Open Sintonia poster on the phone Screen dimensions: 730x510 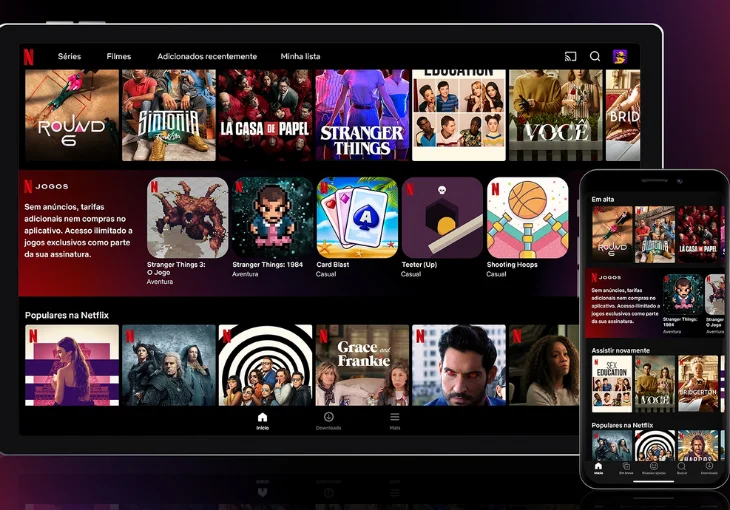pos(655,234)
